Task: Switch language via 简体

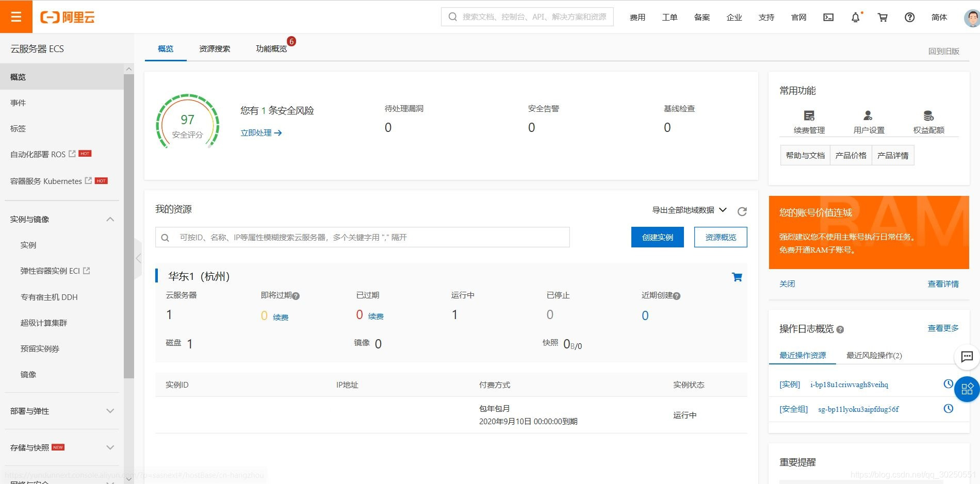Action: coord(939,17)
